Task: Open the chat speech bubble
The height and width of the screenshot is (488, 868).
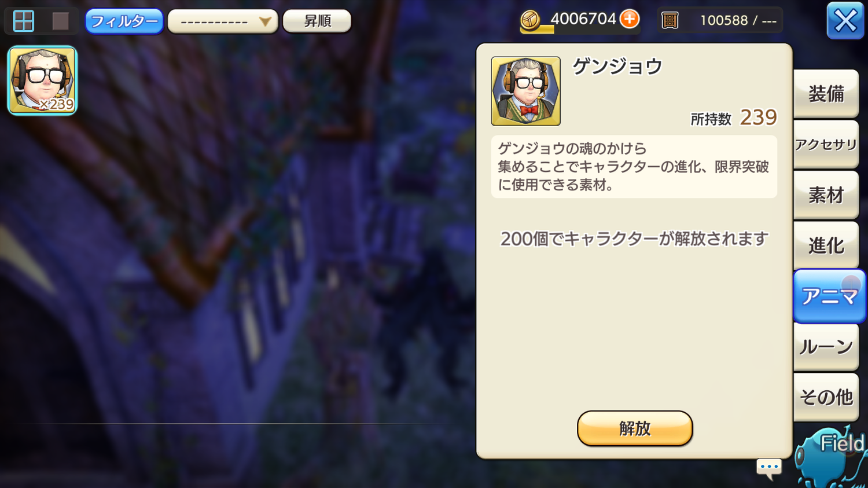Action: (x=769, y=468)
